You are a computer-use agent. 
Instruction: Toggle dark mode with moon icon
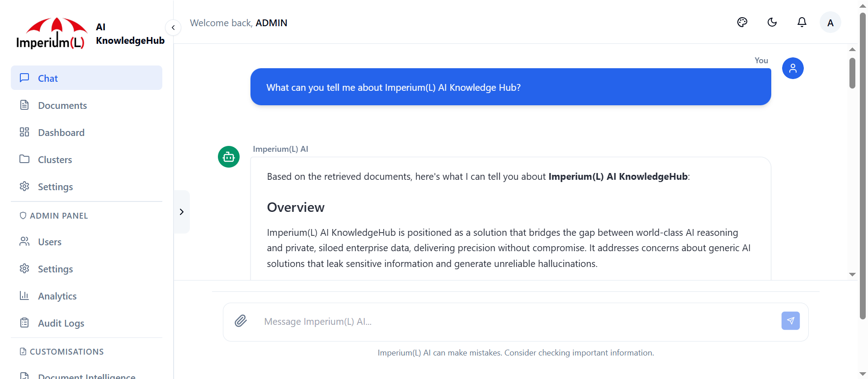coord(772,22)
